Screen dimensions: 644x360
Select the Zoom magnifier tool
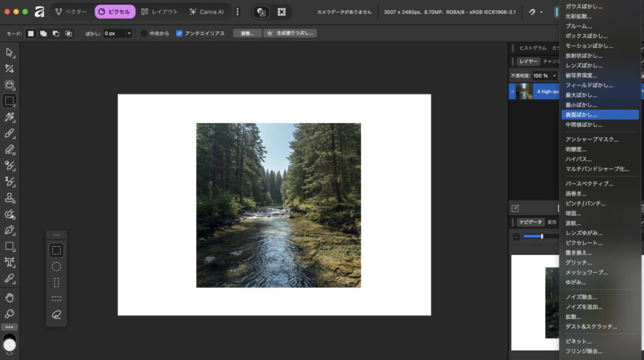point(9,314)
